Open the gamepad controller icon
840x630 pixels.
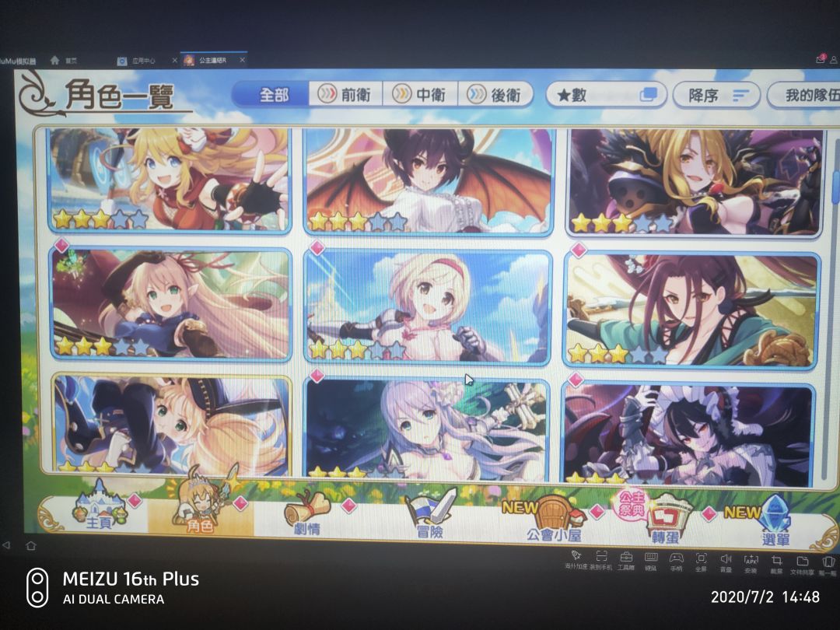(676, 558)
